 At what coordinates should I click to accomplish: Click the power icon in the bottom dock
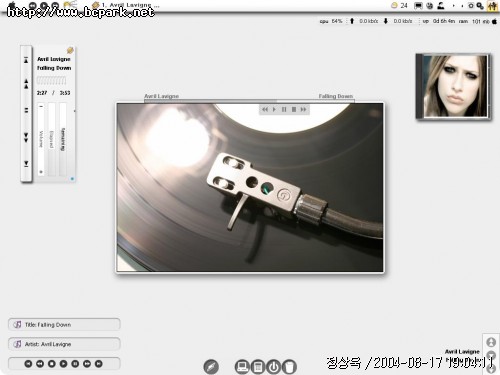(x=274, y=367)
